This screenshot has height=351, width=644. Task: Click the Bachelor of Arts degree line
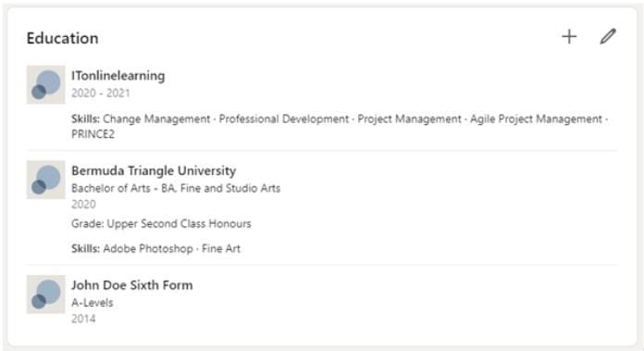[x=176, y=188]
